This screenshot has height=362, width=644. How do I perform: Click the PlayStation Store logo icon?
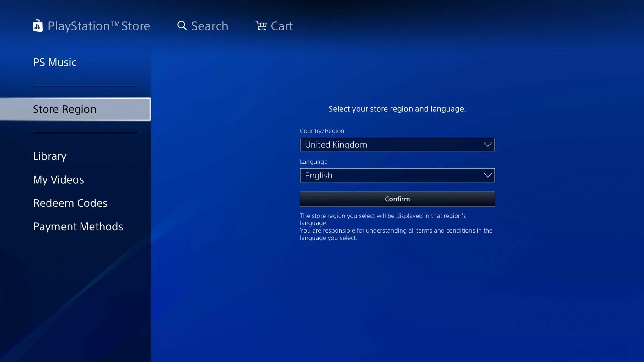[x=38, y=25]
